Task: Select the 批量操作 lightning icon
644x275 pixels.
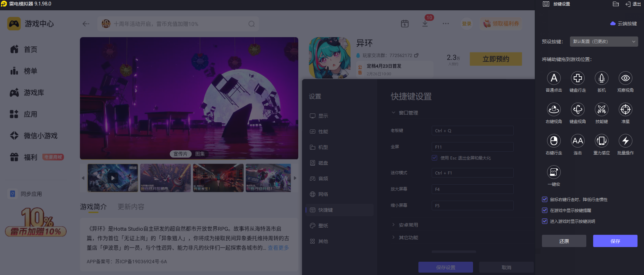Action: tap(626, 141)
